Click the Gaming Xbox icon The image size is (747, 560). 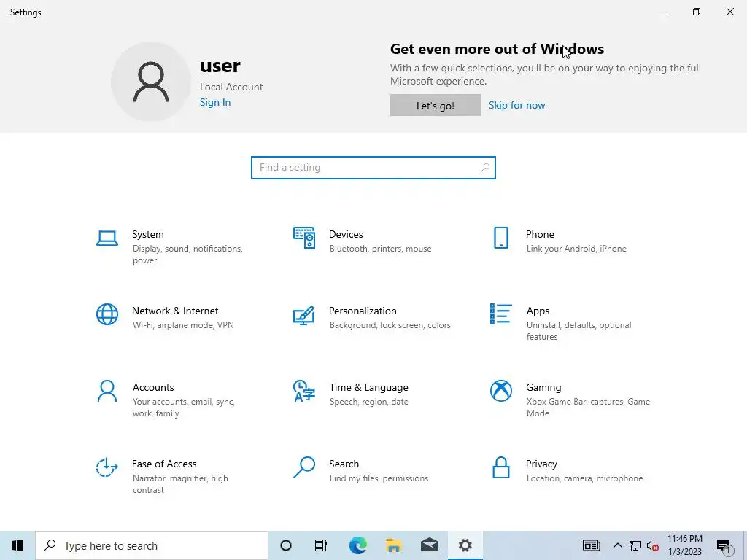500,391
